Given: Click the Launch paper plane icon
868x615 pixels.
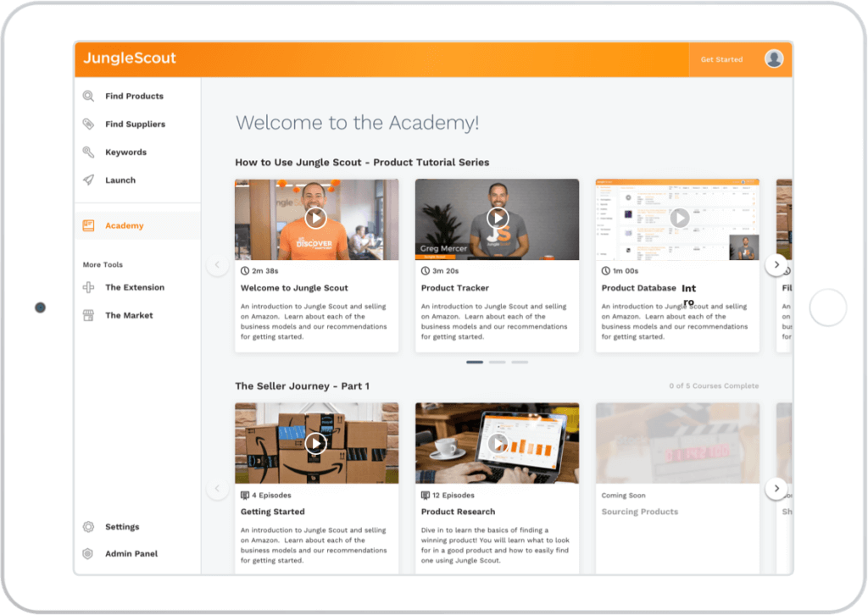Looking at the screenshot, I should [88, 180].
